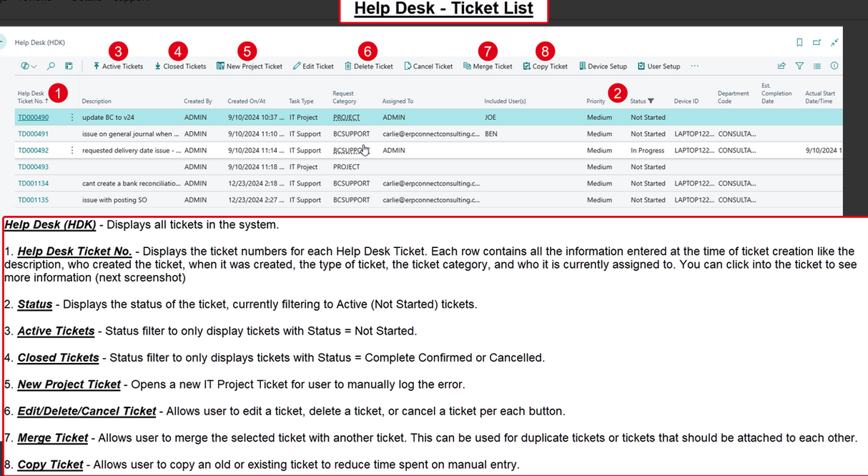The height and width of the screenshot is (476, 868).
Task: Select description 'cant create a bank reconciliatio...'
Action: pyautogui.click(x=132, y=184)
